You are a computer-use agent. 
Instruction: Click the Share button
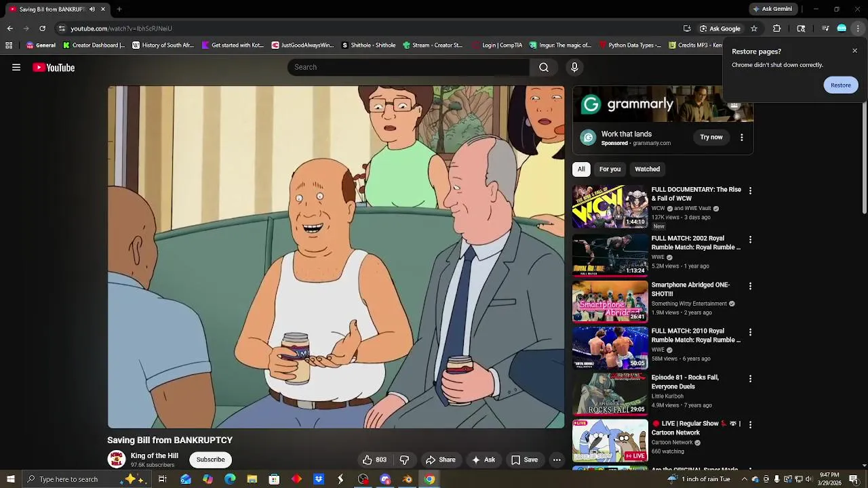click(x=441, y=460)
